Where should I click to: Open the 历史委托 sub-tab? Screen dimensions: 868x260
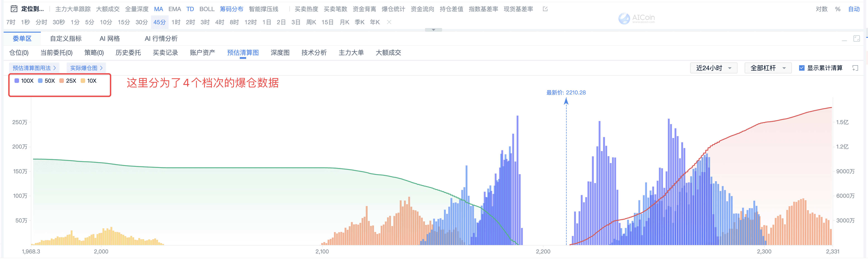pos(128,53)
